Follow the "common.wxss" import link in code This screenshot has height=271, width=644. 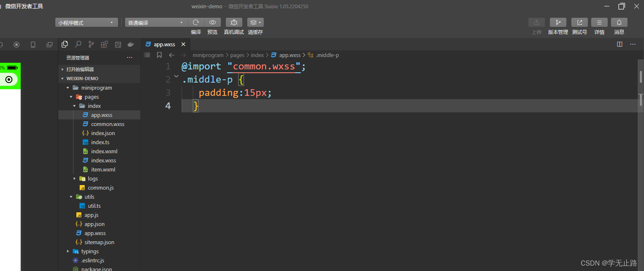264,66
